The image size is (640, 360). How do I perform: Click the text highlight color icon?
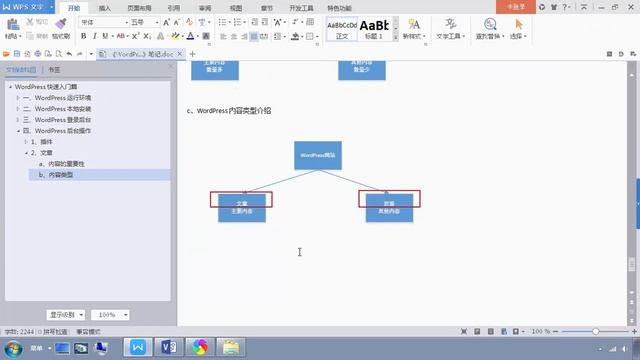pos(175,36)
